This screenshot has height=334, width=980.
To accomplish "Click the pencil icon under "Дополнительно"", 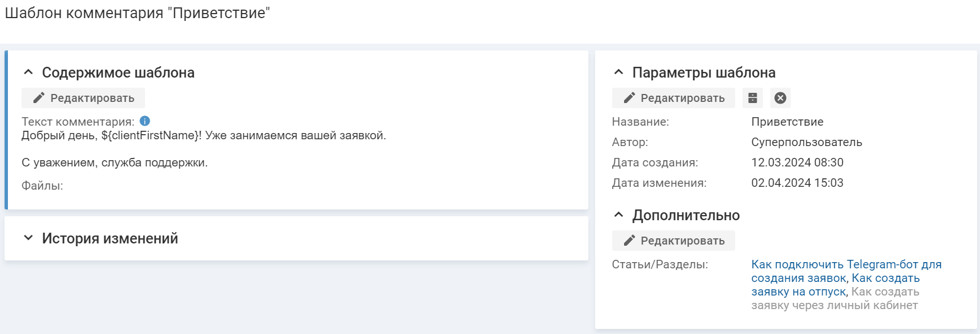I will (x=629, y=241).
